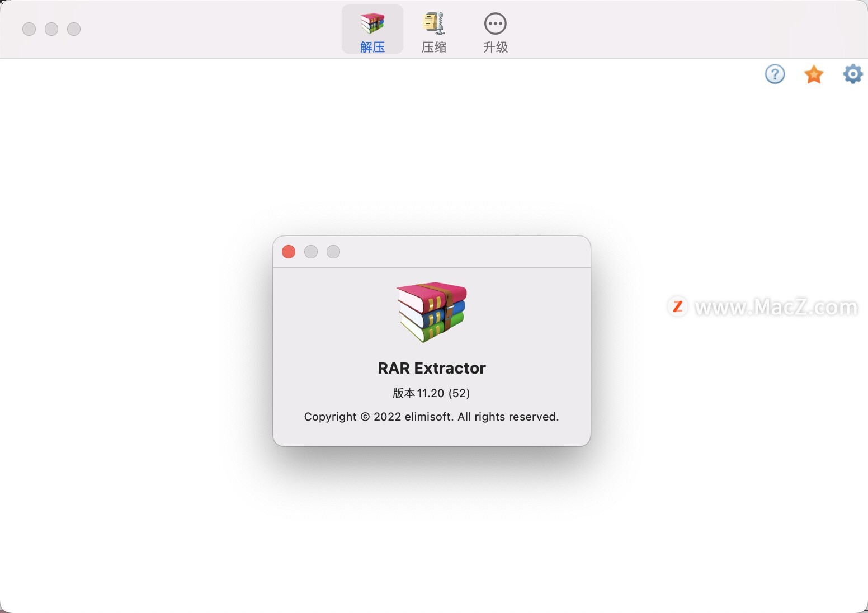Switch to the 解压 (Extract) tab

372,30
